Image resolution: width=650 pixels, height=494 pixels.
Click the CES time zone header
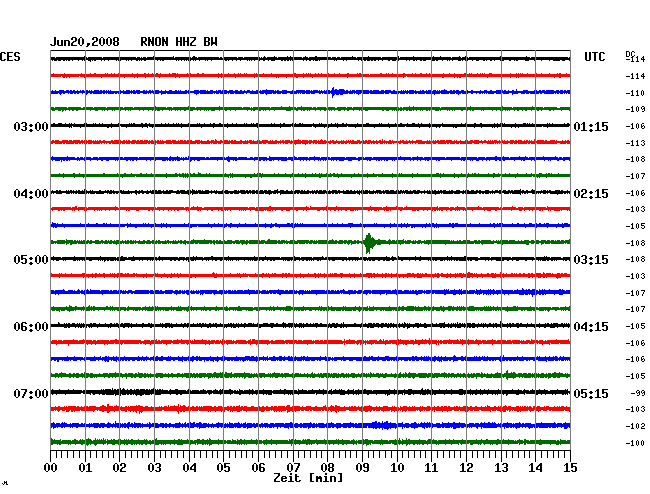pyautogui.click(x=10, y=57)
